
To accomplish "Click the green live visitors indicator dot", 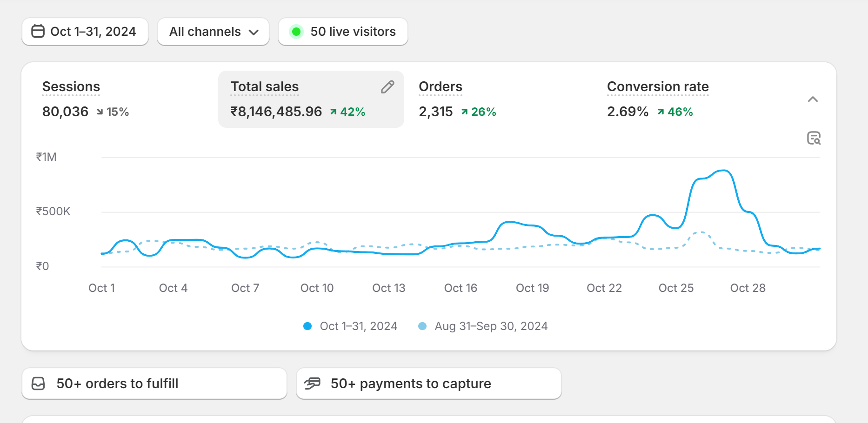I will click(x=296, y=32).
